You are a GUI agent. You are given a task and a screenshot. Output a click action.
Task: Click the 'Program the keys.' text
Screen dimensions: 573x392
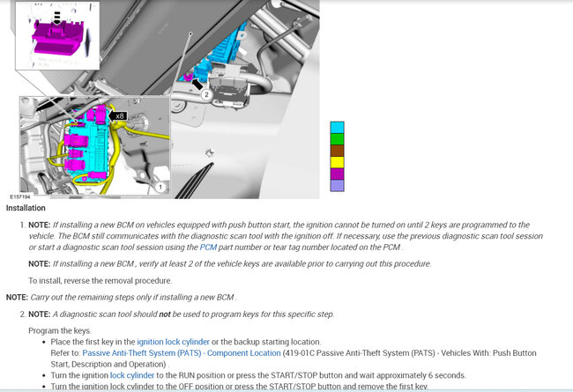click(x=60, y=330)
